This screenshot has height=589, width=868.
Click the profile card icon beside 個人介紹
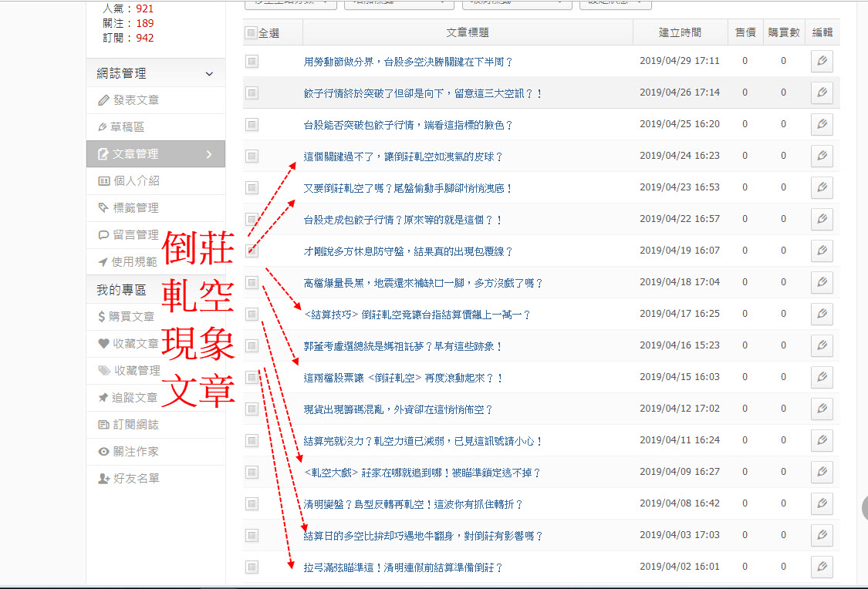tap(103, 181)
